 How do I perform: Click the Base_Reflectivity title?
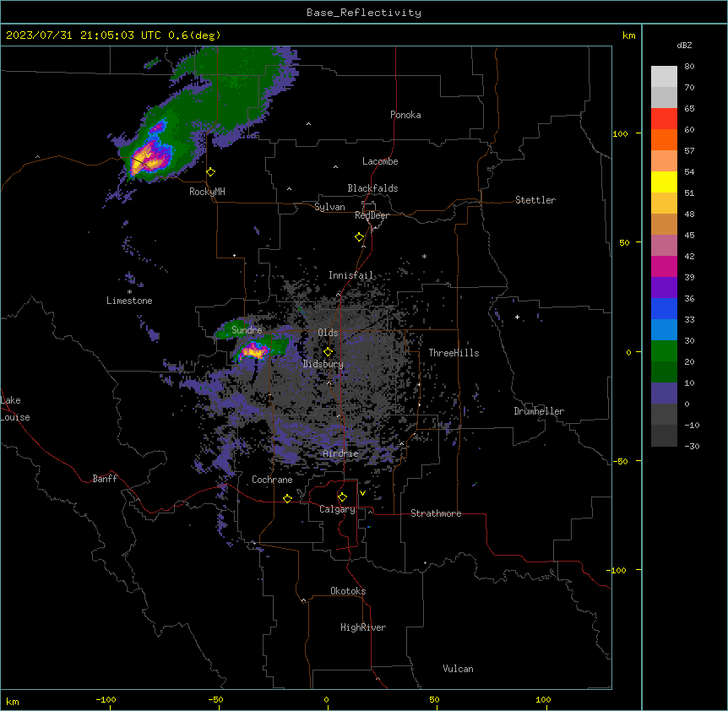point(364,13)
